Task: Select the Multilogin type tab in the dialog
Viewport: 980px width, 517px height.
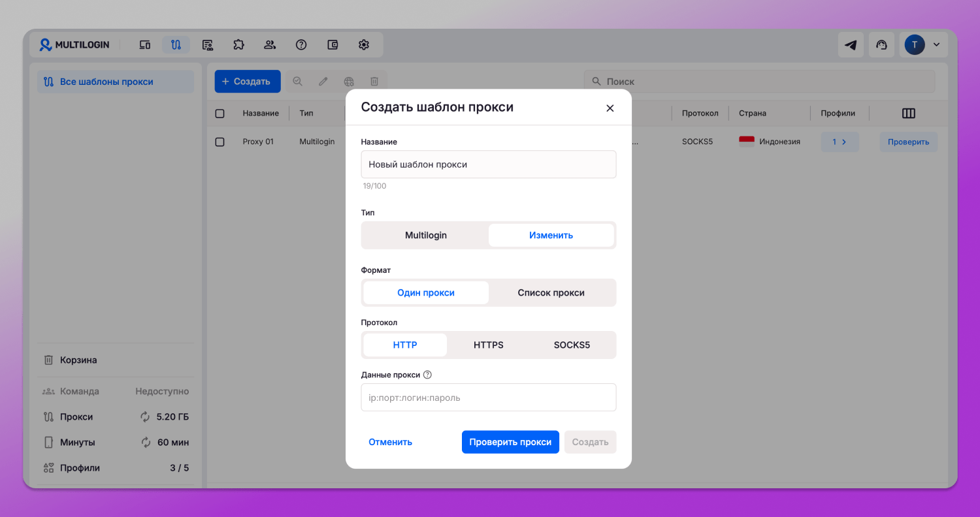Action: (426, 235)
